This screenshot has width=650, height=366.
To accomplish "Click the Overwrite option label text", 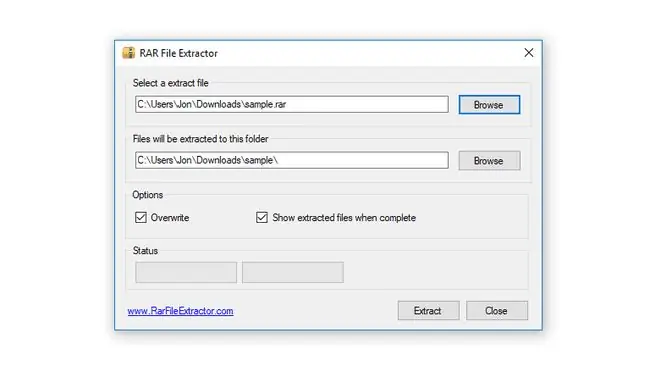I will coord(170,218).
